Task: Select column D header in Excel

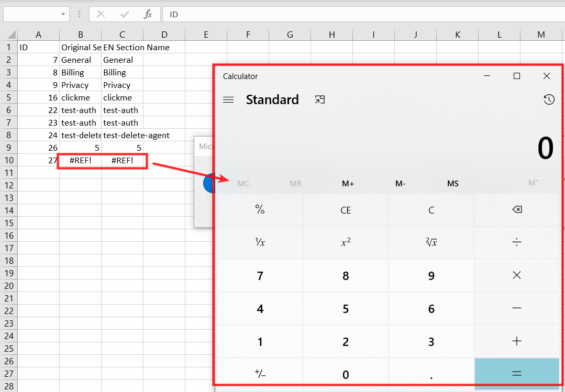Action: pos(164,35)
